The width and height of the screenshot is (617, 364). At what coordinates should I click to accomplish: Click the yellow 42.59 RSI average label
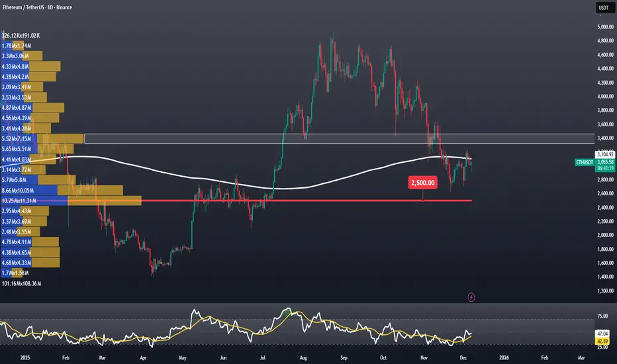click(x=602, y=341)
